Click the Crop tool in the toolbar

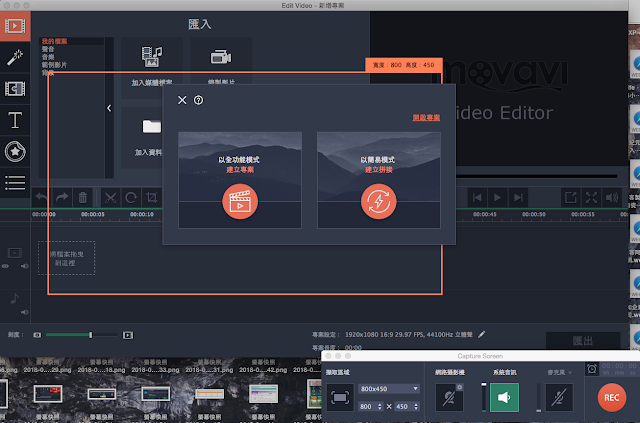click(152, 198)
